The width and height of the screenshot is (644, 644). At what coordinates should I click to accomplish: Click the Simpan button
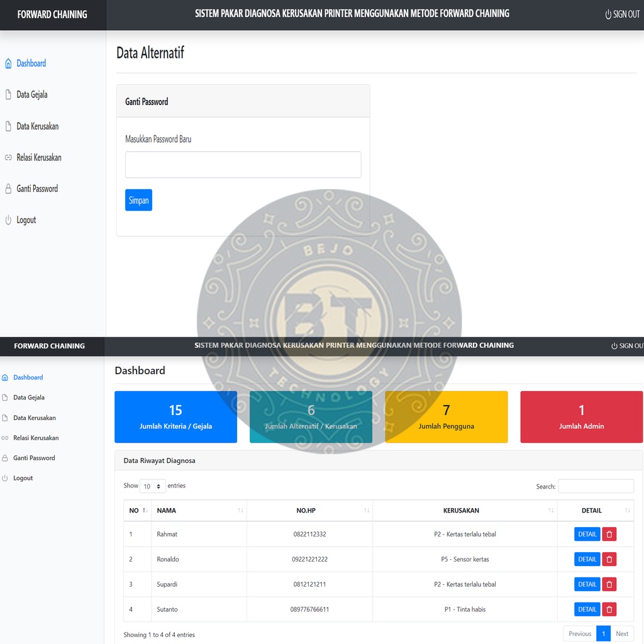138,200
